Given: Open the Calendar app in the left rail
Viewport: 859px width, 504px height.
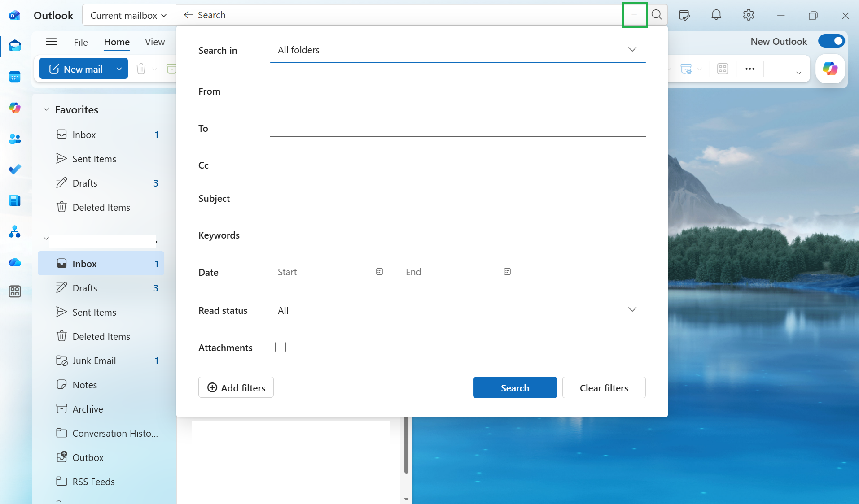Looking at the screenshot, I should (x=15, y=77).
